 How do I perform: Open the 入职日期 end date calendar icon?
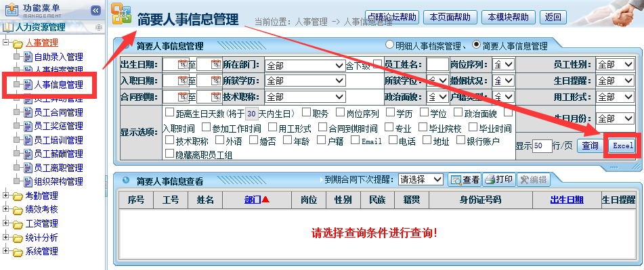(215, 81)
